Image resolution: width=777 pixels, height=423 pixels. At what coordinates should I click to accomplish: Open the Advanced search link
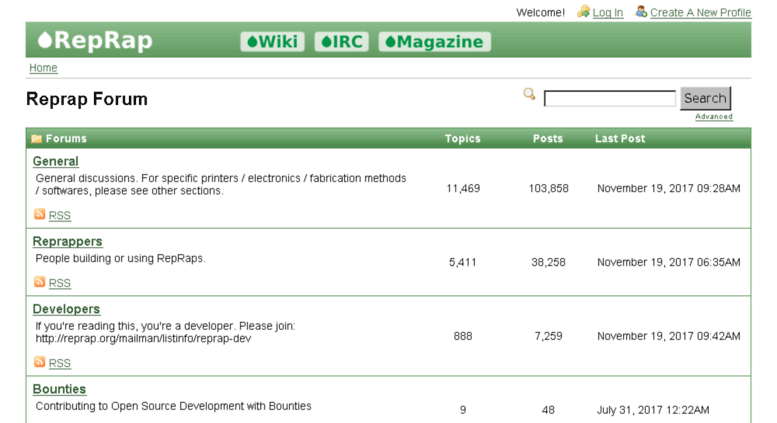pyautogui.click(x=714, y=116)
